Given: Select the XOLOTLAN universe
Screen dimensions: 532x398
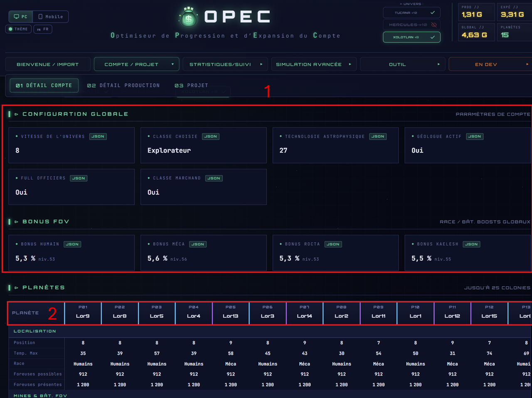Looking at the screenshot, I should coord(411,37).
